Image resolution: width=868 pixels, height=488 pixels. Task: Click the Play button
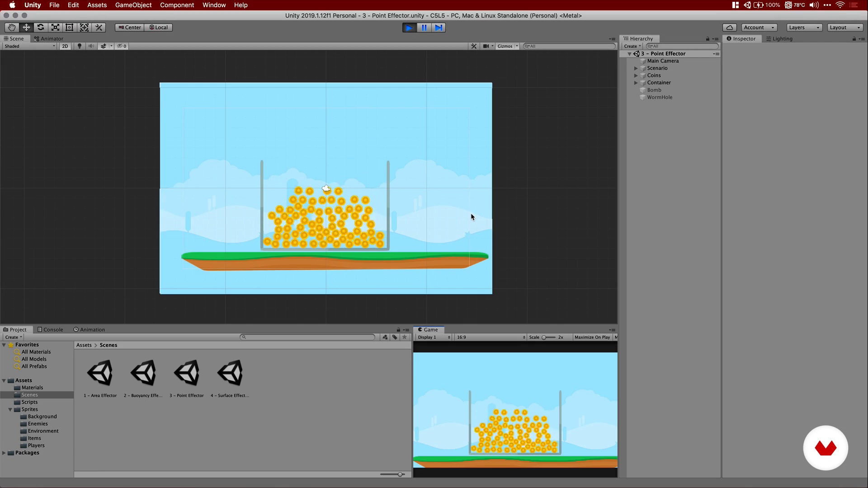[409, 28]
